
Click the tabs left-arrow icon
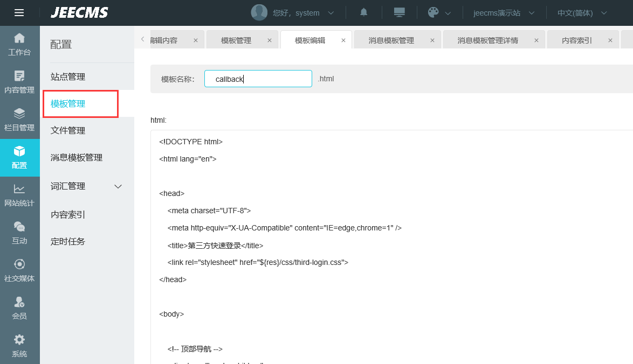142,39
